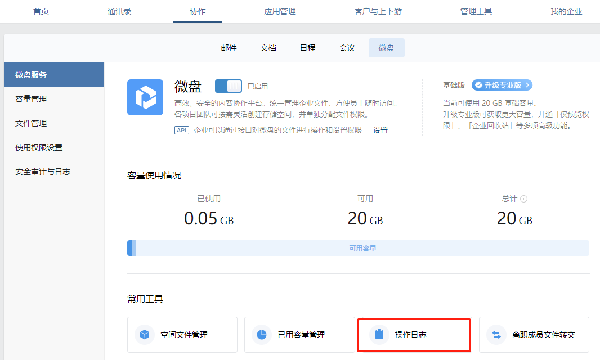Select the 邮件 sub-tab
The image size is (600, 364).
pos(229,48)
